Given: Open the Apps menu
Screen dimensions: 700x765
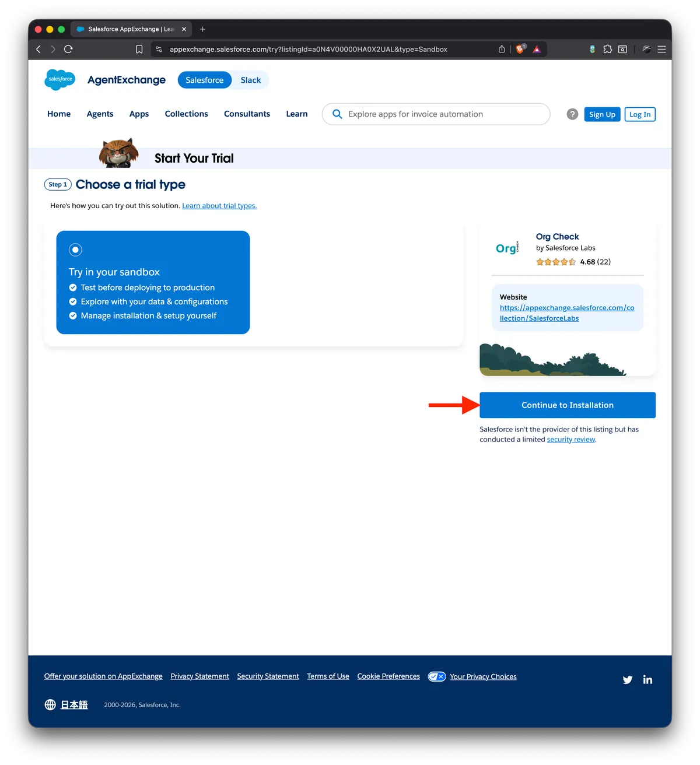Looking at the screenshot, I should coord(139,114).
